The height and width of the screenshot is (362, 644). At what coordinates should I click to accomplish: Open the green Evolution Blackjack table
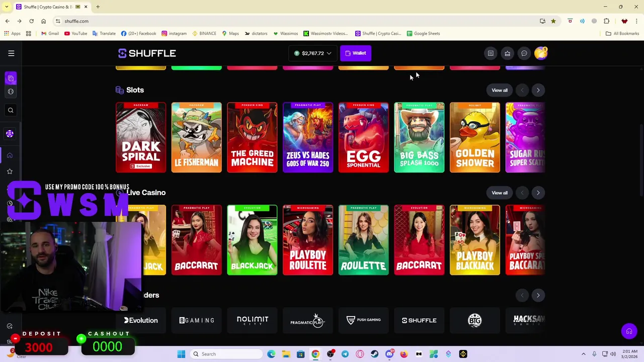point(252,240)
